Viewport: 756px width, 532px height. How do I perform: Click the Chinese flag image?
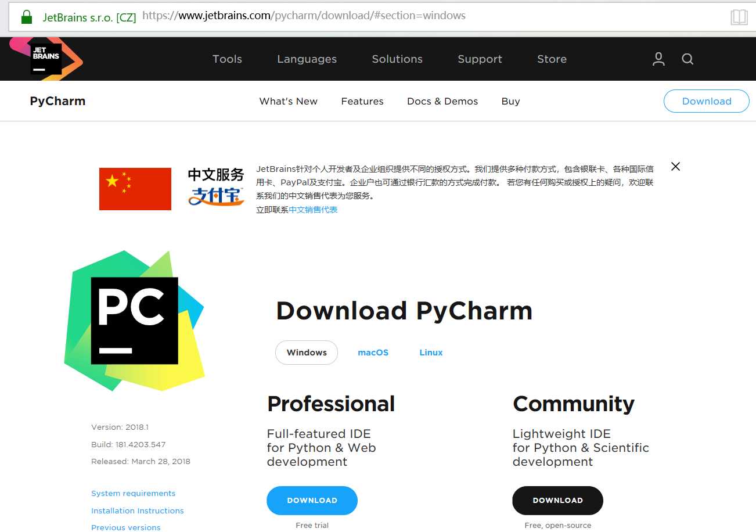(135, 189)
